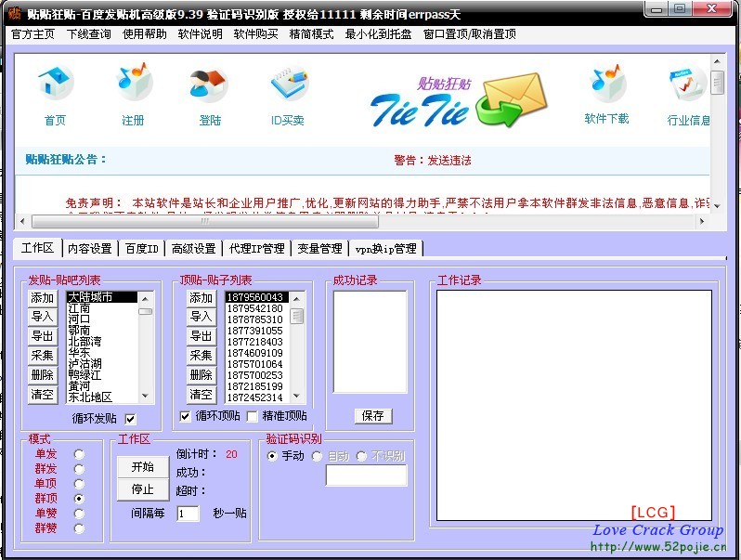Open 使用帮助 menu item

tap(145, 34)
